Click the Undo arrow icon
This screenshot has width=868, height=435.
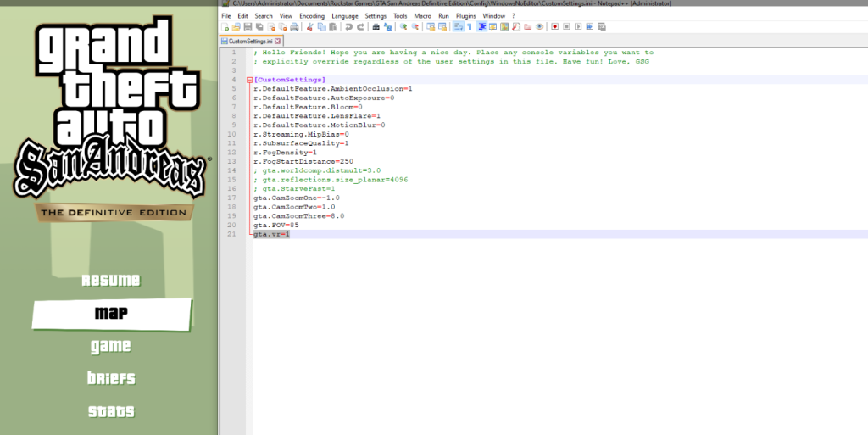(348, 27)
